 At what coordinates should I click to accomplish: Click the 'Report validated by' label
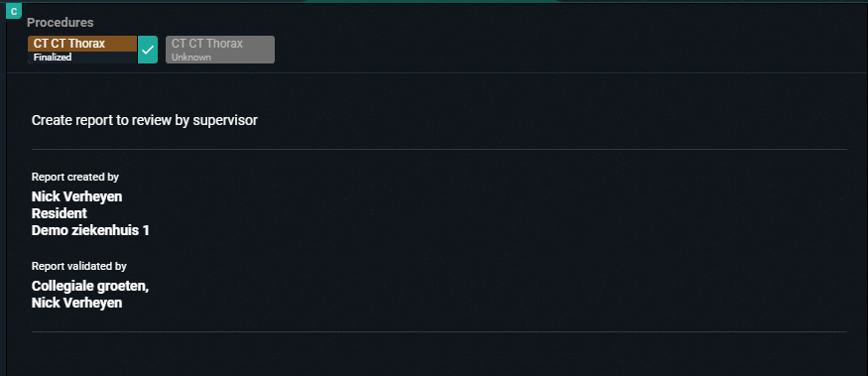79,266
